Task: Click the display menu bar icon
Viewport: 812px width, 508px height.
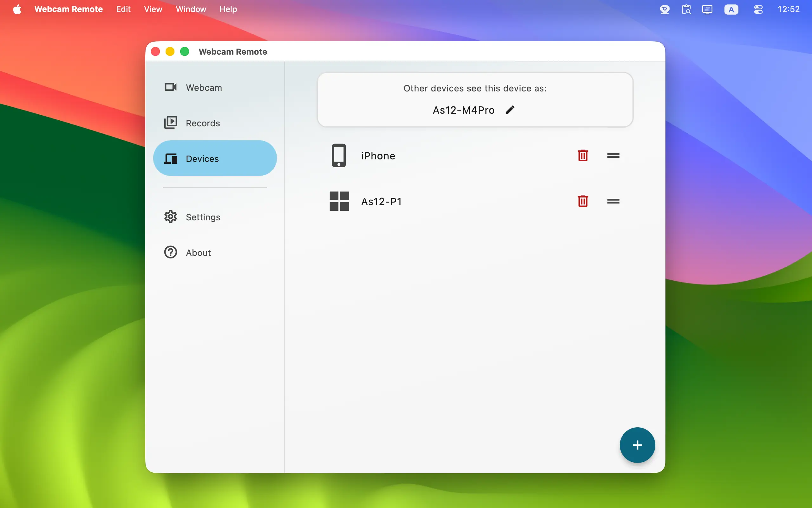Action: click(x=707, y=9)
